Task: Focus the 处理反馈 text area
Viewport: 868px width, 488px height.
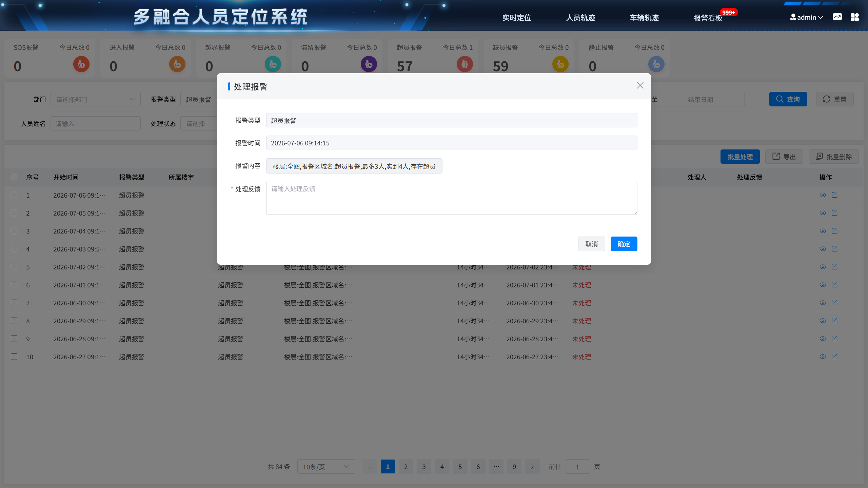Action: [452, 198]
